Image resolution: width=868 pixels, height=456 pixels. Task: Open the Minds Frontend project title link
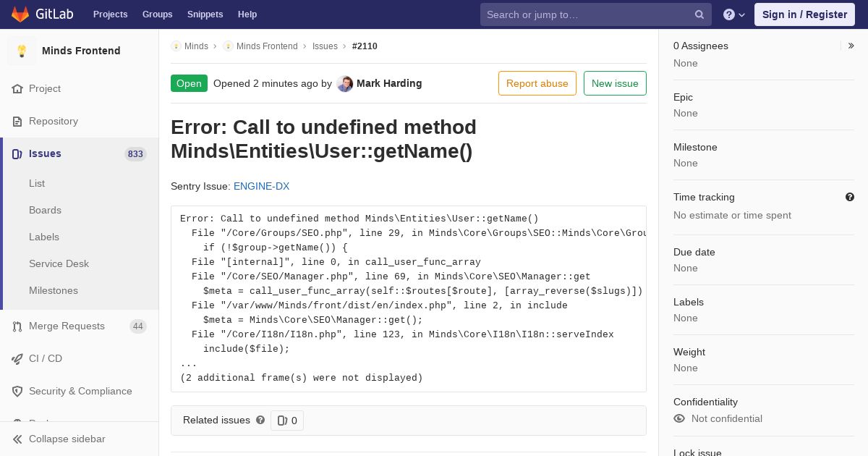81,51
